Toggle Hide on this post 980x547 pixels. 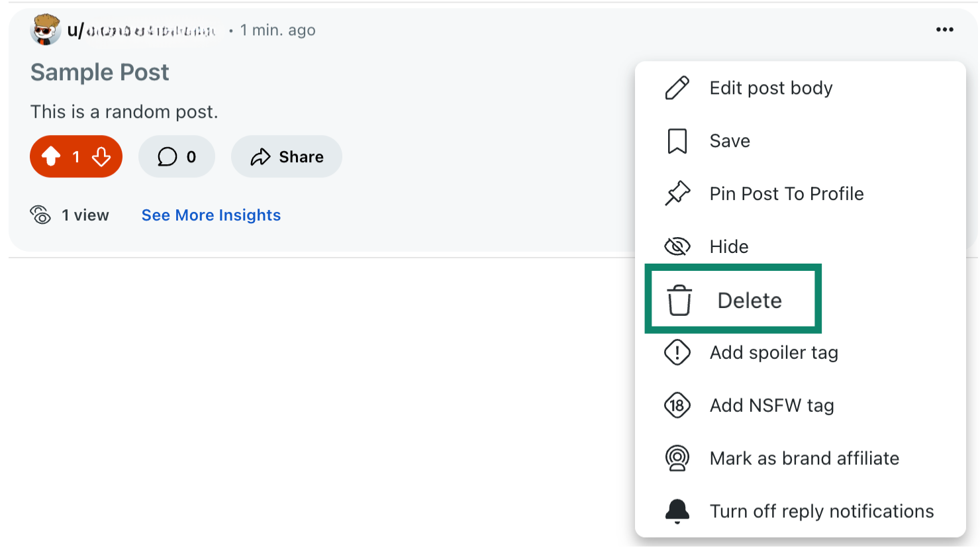728,246
